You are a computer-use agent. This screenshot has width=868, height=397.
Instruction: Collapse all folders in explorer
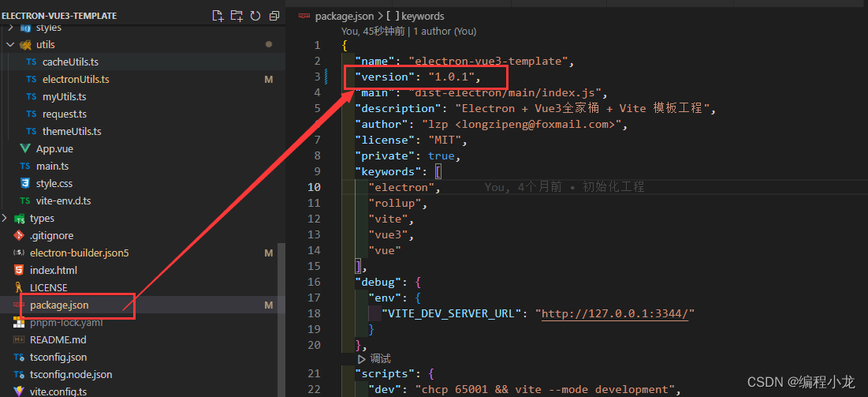coord(274,16)
